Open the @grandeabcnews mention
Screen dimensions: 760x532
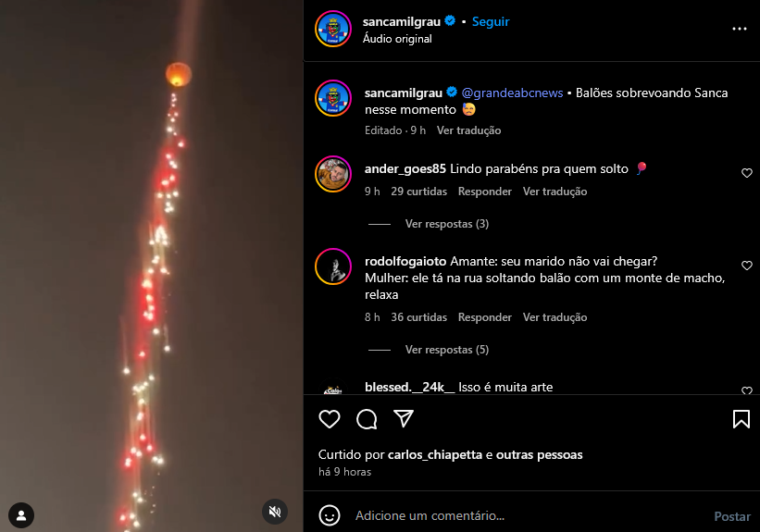coord(512,93)
